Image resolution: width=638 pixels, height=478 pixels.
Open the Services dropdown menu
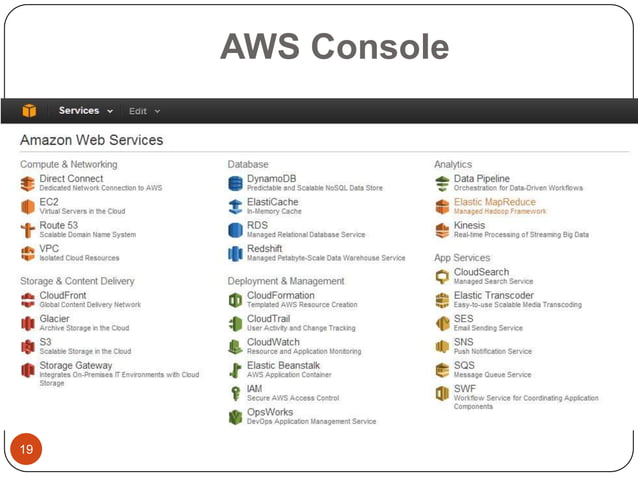(85, 111)
